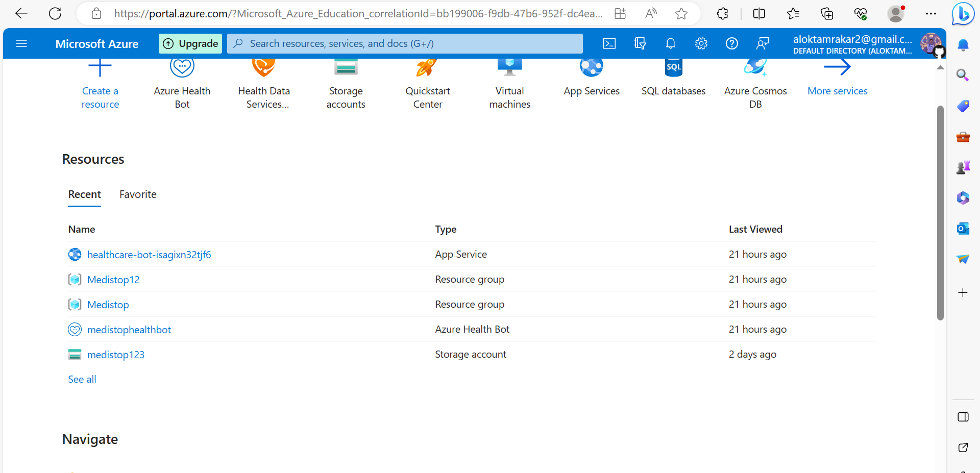Open SQL databases icon
The height and width of the screenshot is (473, 980).
point(674,67)
